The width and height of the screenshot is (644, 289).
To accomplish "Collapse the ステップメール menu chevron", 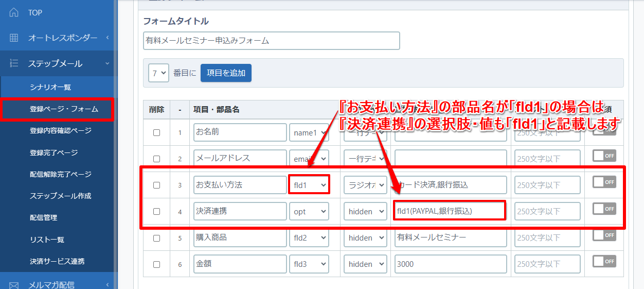I will 107,63.
